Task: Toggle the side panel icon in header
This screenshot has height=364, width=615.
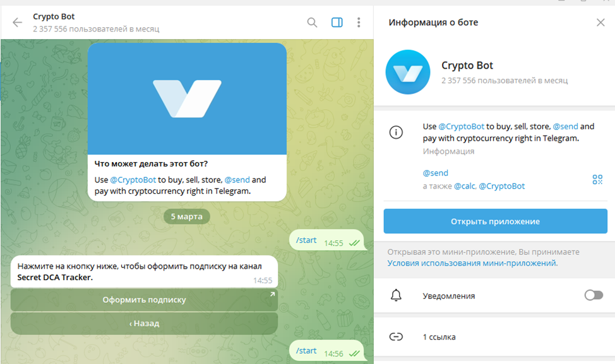Action: (337, 22)
